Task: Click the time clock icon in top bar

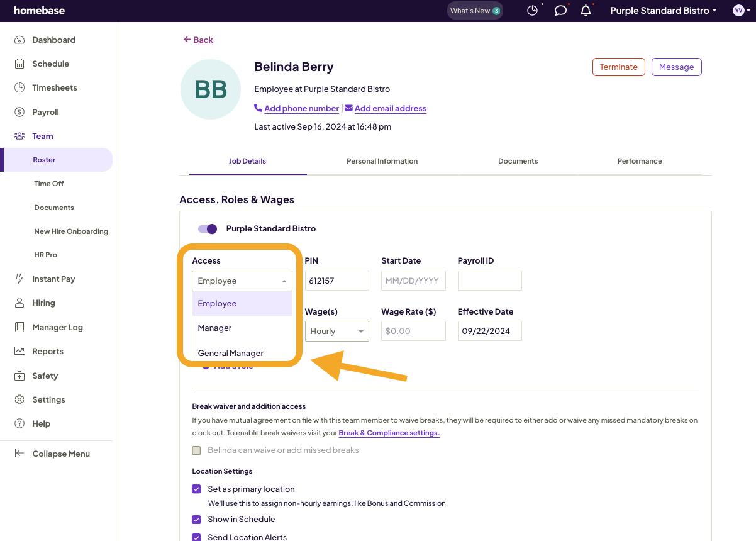Action: click(533, 10)
